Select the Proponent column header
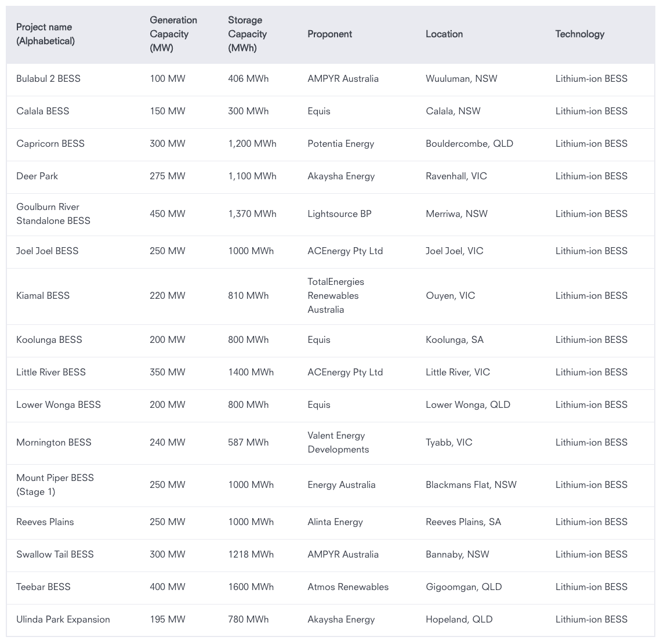The width and height of the screenshot is (660, 644). coord(329,34)
